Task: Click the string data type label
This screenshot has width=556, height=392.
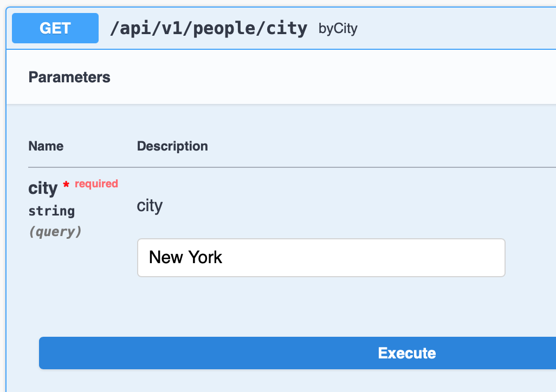Action: tap(51, 211)
